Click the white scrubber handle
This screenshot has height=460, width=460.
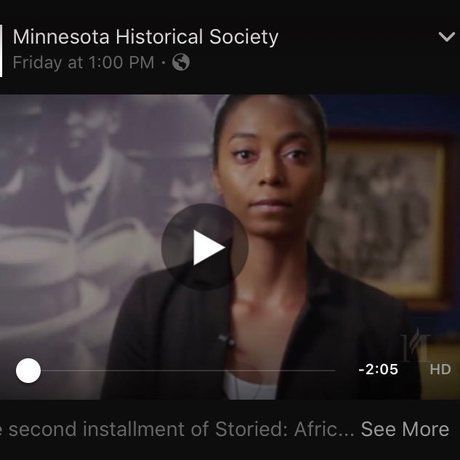tap(28, 370)
